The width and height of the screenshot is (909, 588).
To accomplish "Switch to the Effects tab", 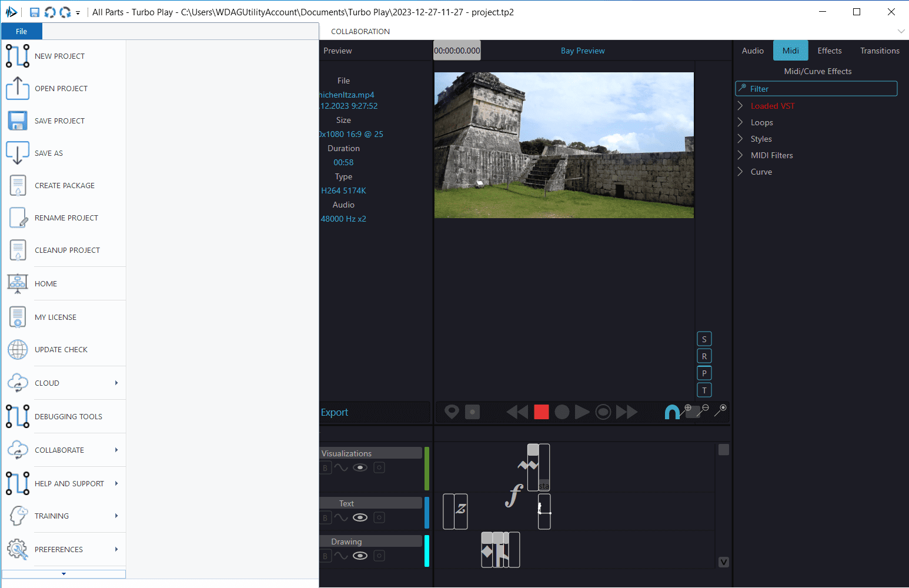I will (830, 51).
